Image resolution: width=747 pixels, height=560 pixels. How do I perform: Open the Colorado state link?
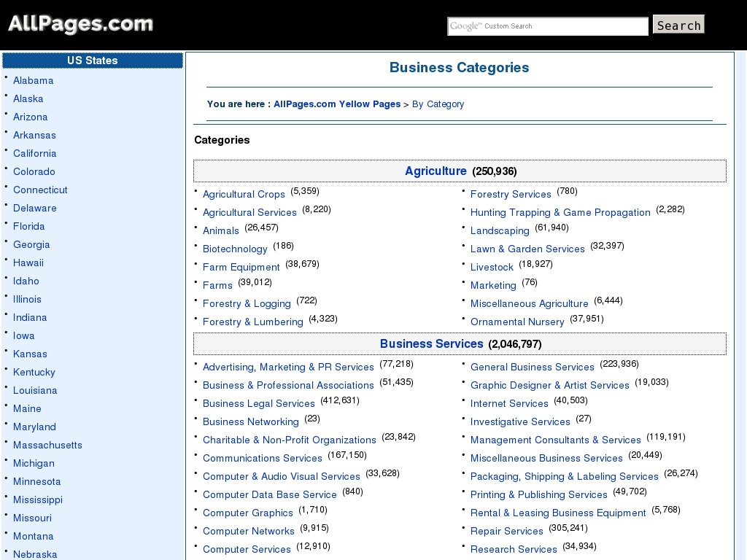[34, 171]
